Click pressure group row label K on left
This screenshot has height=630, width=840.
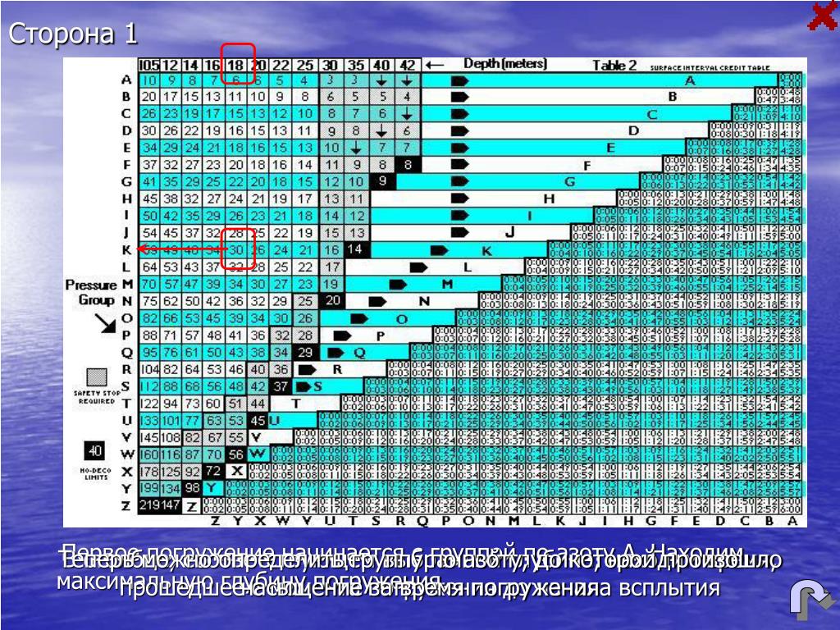tap(126, 250)
